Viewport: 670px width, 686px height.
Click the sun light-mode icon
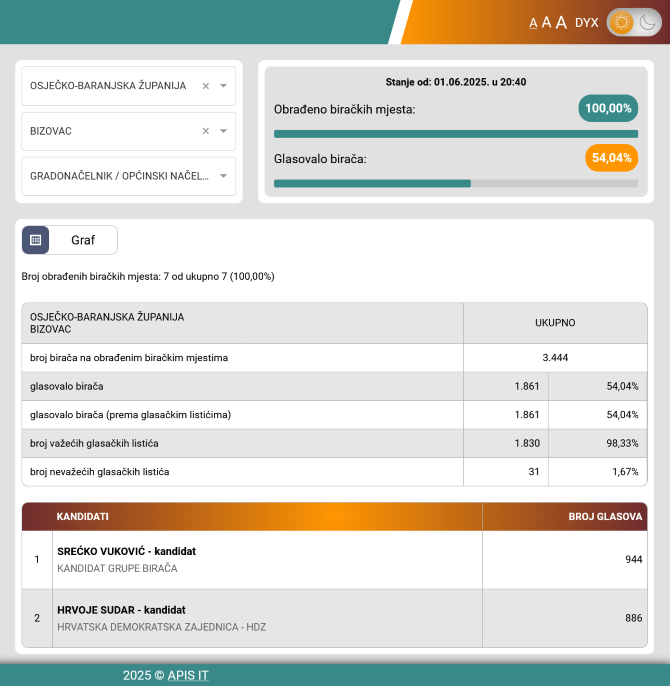pos(622,22)
